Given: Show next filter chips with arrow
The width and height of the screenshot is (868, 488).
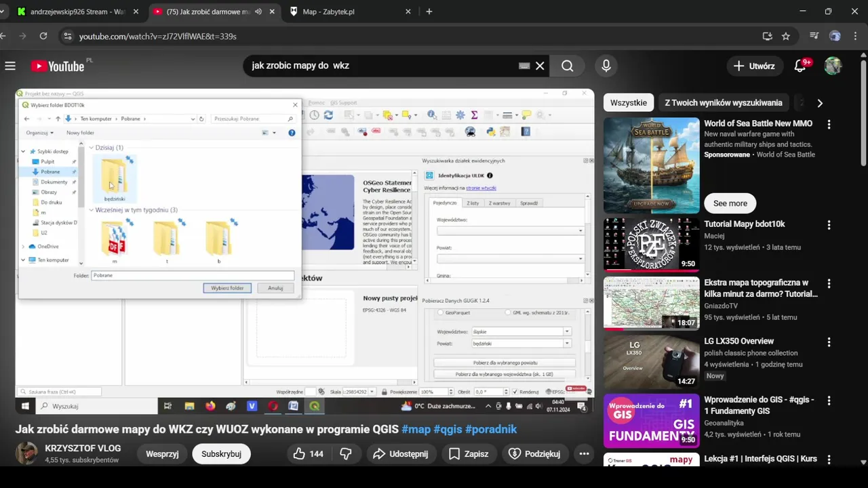Looking at the screenshot, I should point(820,103).
